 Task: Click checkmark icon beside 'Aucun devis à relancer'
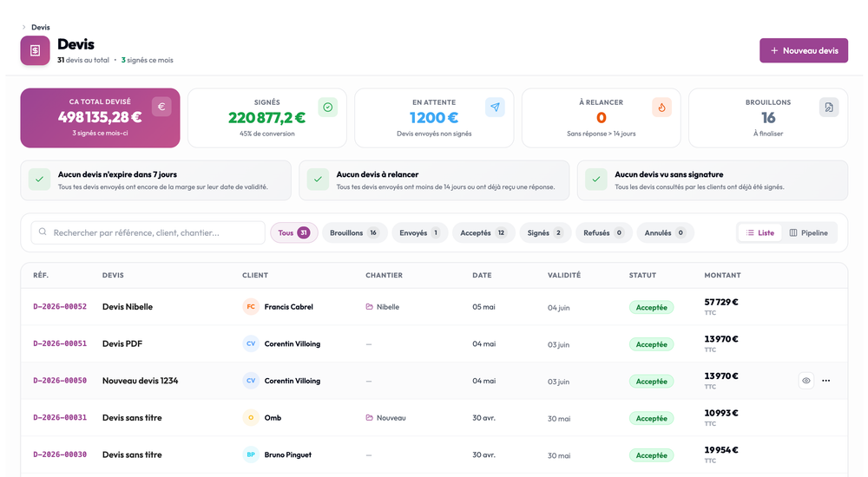coord(318,180)
